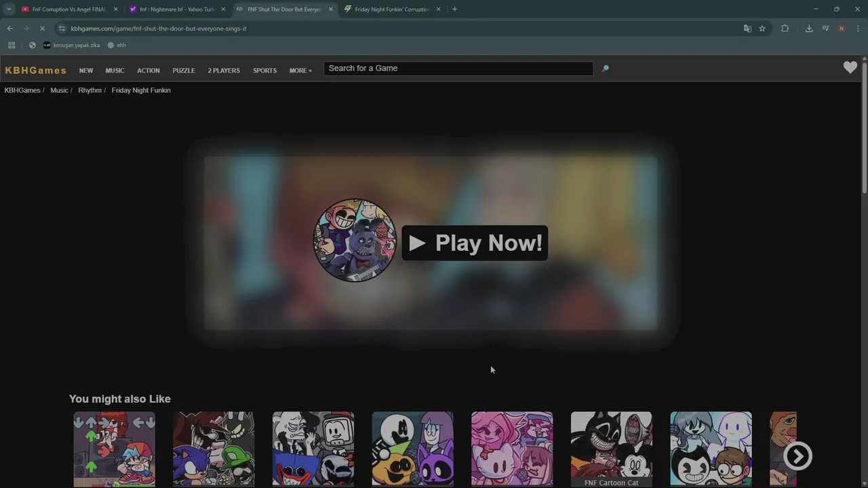Stop loading the page

click(x=42, y=28)
